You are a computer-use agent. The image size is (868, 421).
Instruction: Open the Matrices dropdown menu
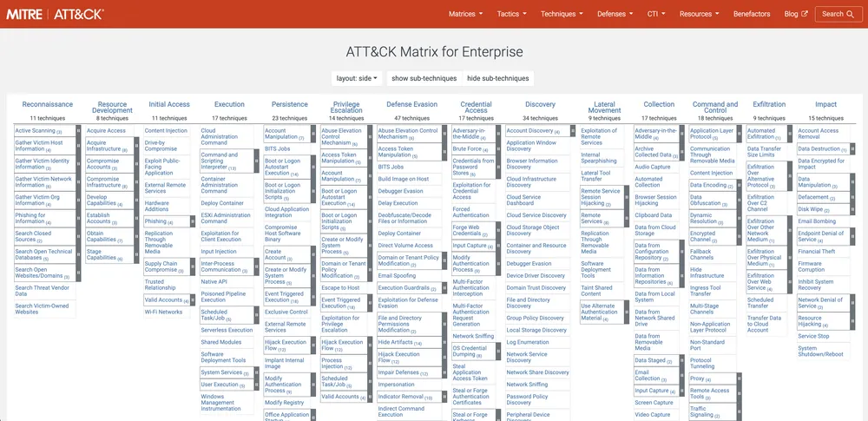pyautogui.click(x=465, y=14)
